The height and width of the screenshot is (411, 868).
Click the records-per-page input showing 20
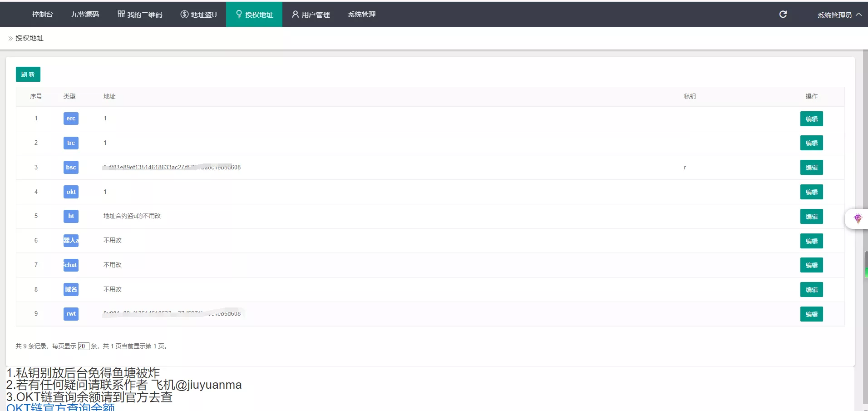pos(83,347)
